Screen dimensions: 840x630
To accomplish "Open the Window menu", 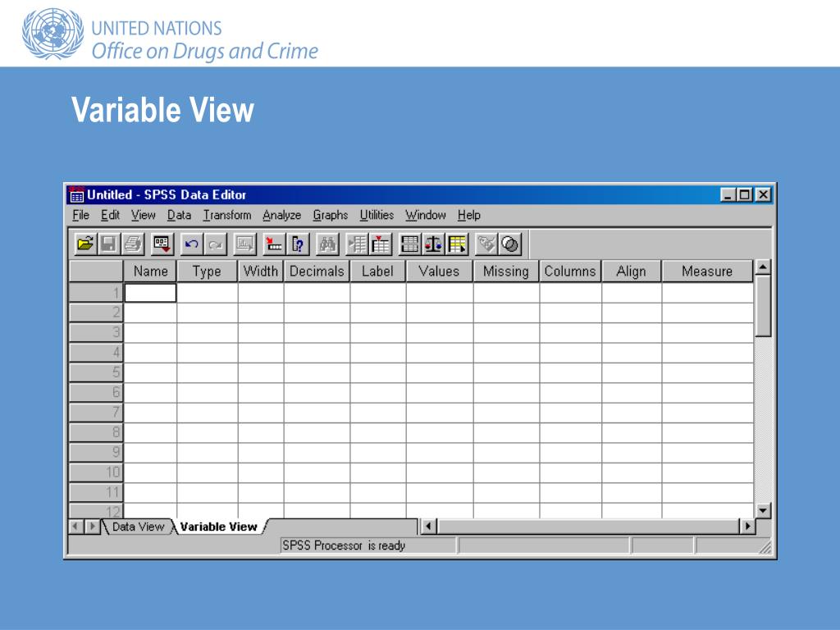I will point(426,215).
